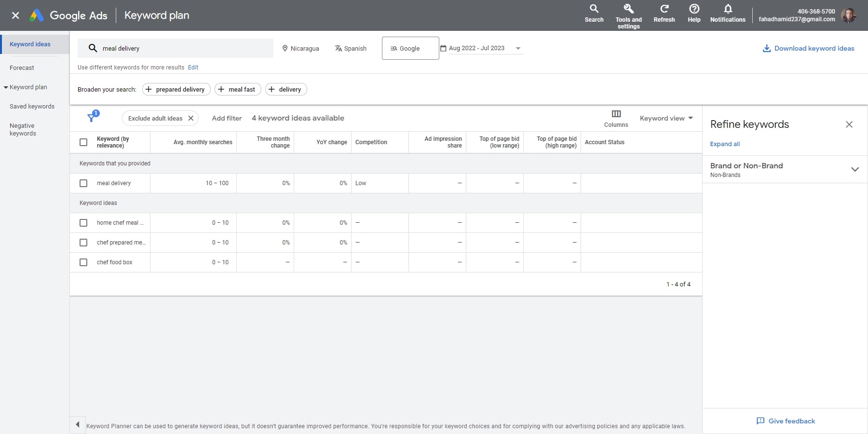Click Download keyword ideas

[808, 48]
